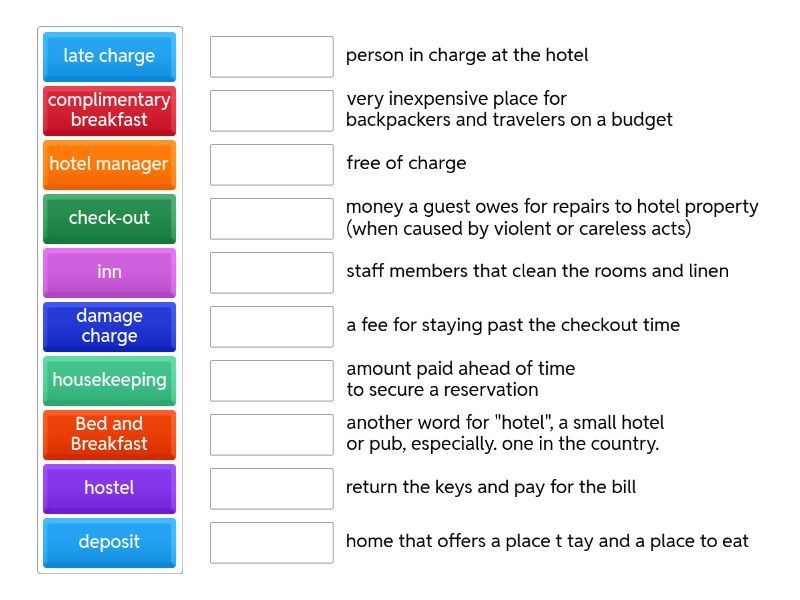This screenshot has height=600, width=800.
Task: Click answer box for 'person in charge at the hotel'
Action: (271, 57)
